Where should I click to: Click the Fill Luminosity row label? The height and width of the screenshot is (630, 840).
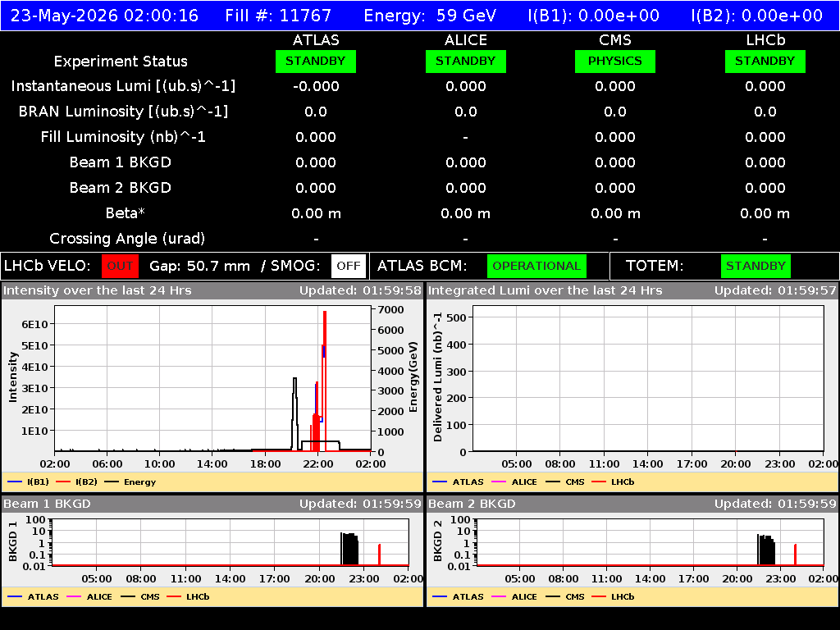[x=123, y=137]
